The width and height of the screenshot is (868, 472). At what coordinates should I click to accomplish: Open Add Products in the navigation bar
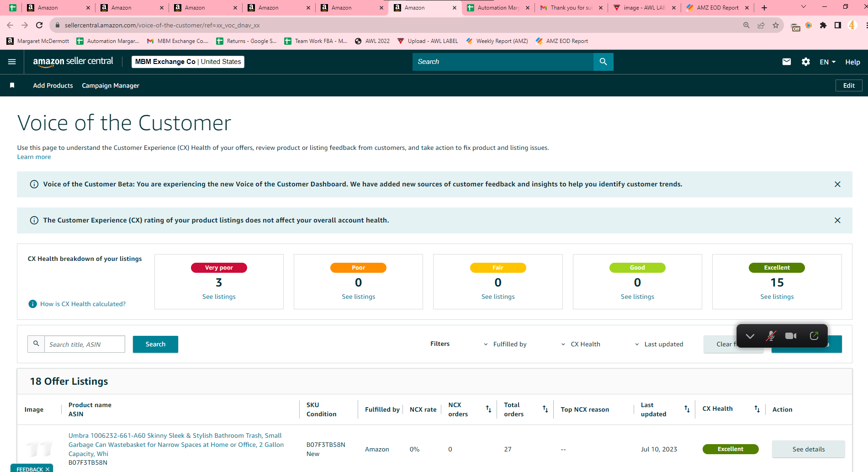click(x=53, y=85)
